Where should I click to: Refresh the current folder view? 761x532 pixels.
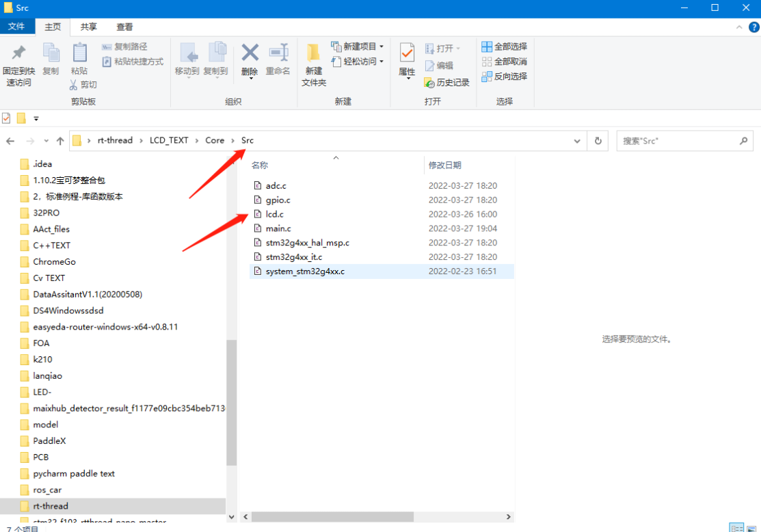click(x=598, y=141)
